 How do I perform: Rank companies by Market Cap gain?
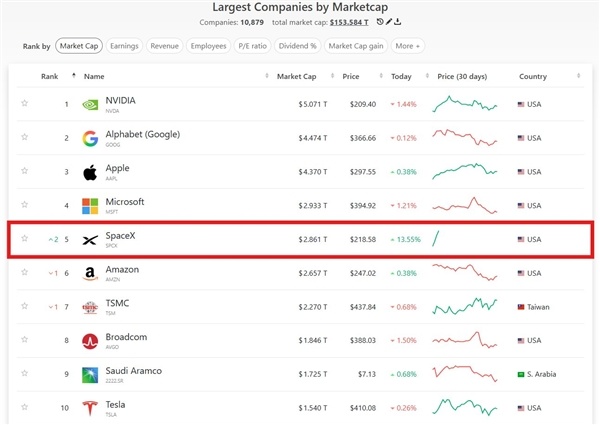pyautogui.click(x=356, y=46)
